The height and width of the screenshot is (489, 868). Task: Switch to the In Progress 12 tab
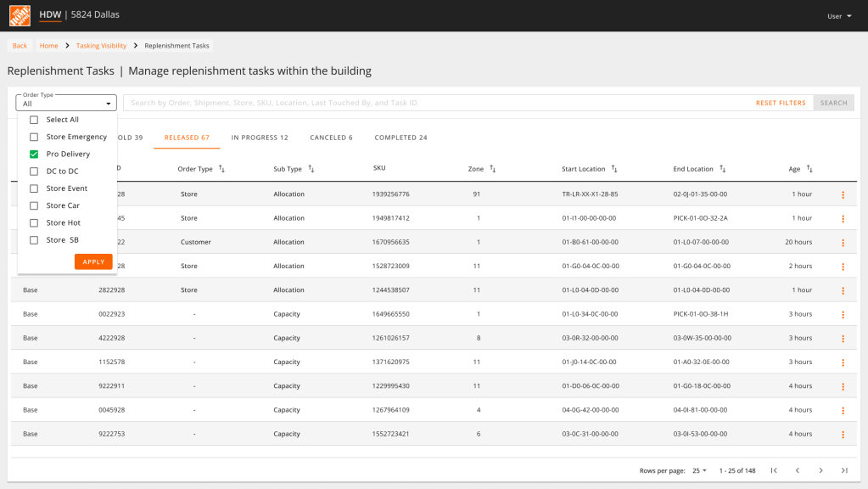[x=260, y=138]
